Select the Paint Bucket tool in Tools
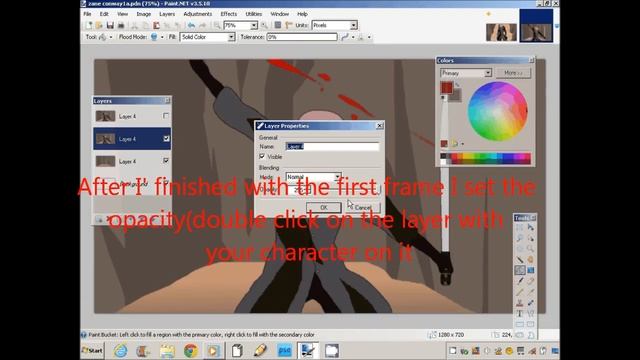Viewport: 640px width, 360px height. (x=520, y=270)
